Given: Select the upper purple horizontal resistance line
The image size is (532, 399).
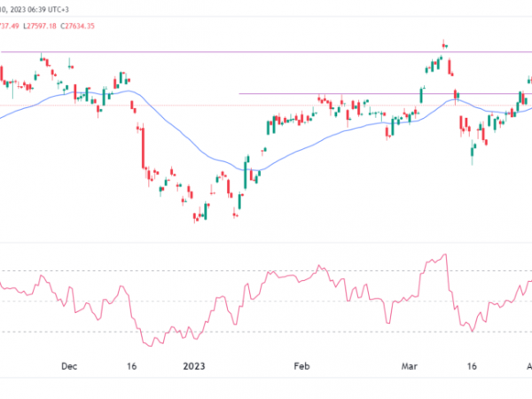Looking at the screenshot, I should point(266,52).
